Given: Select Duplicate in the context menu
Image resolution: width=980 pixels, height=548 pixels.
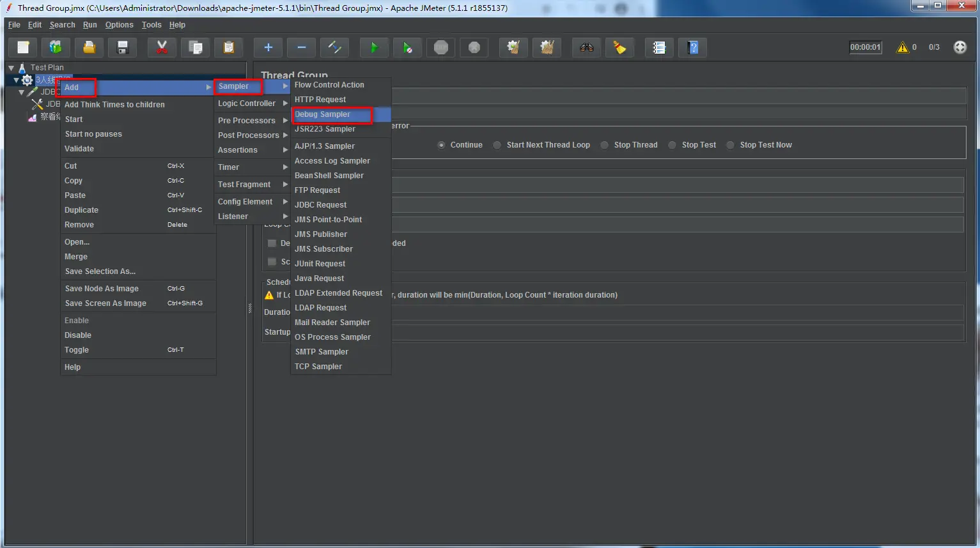Looking at the screenshot, I should [x=137, y=210].
